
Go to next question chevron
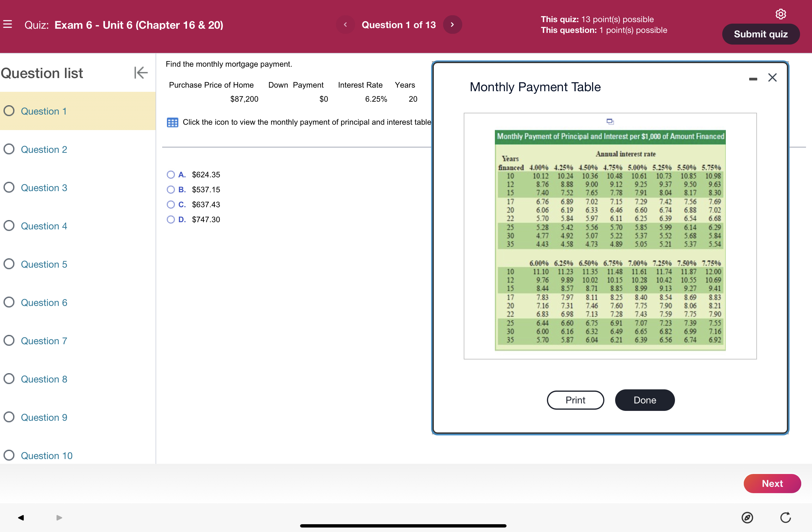(452, 25)
